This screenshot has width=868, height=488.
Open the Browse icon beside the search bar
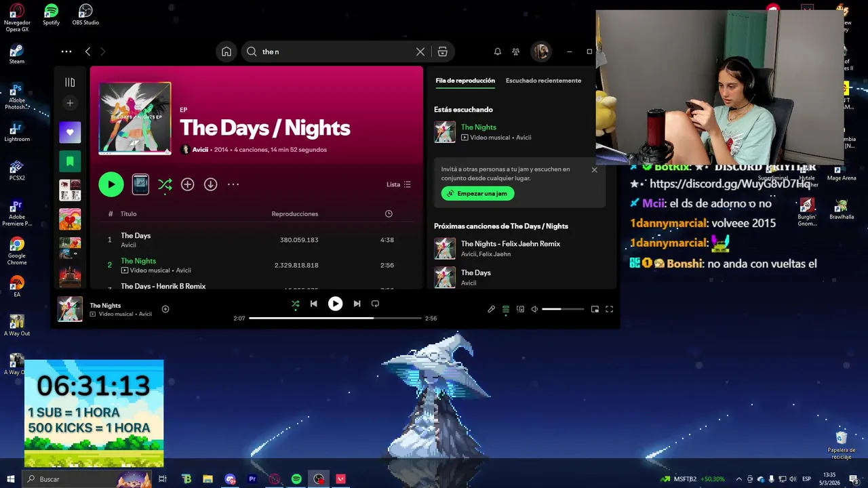click(x=442, y=52)
